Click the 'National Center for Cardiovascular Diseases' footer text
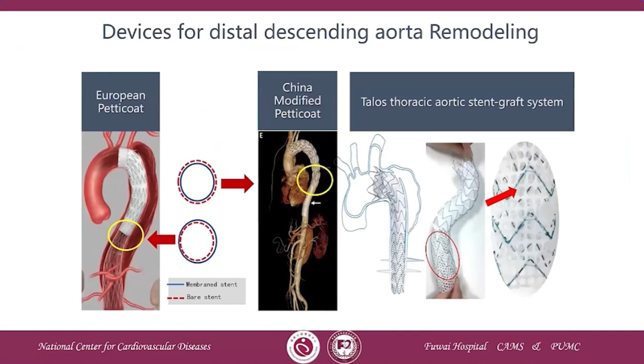This screenshot has height=364, width=644. 125,347
